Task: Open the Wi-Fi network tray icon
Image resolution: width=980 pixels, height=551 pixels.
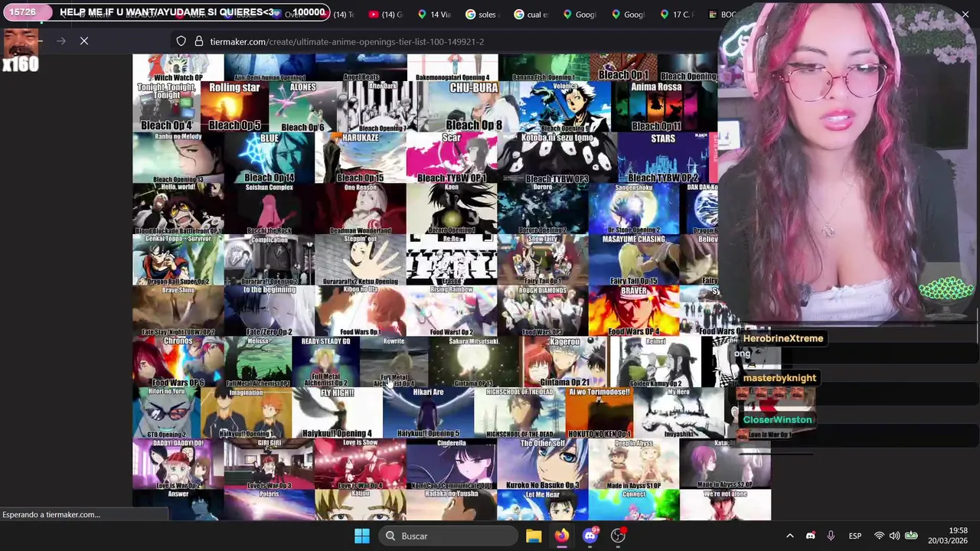Action: (879, 536)
